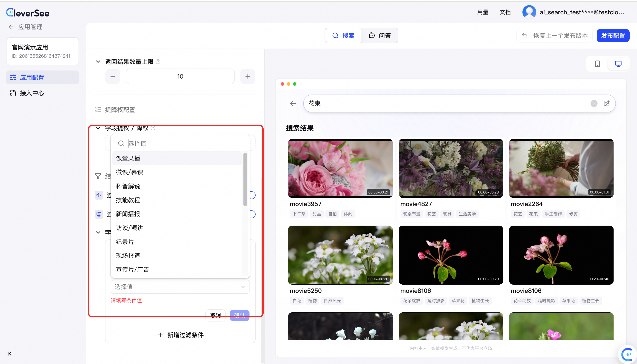Image resolution: width=637 pixels, height=364 pixels.
Task: Open the 接入中心 sidebar item
Action: point(43,93)
